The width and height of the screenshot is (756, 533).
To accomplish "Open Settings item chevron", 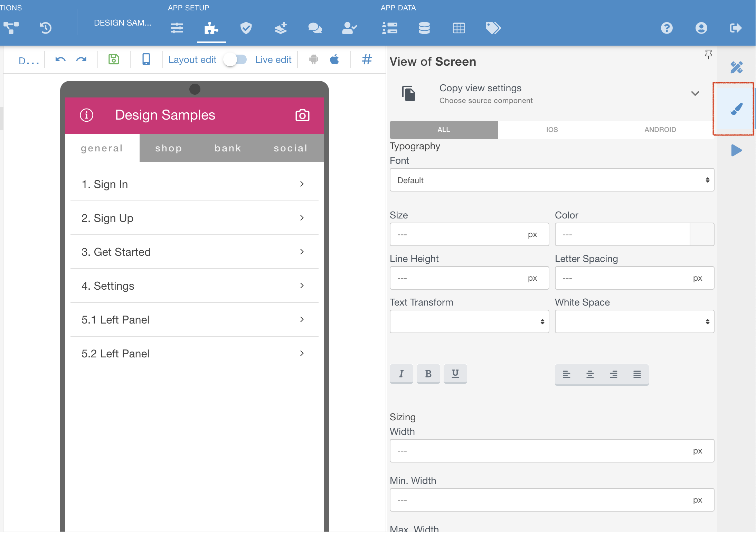I will coord(302,286).
